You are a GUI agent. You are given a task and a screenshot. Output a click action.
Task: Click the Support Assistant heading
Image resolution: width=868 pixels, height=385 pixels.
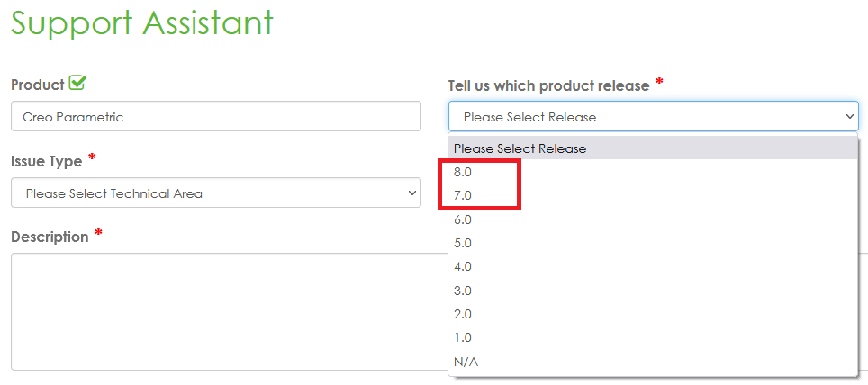click(142, 23)
